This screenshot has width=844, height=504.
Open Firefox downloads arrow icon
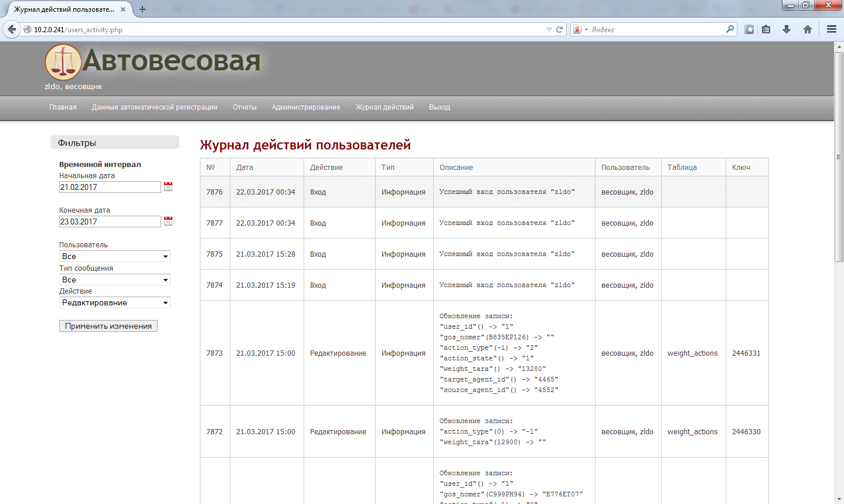click(x=787, y=29)
